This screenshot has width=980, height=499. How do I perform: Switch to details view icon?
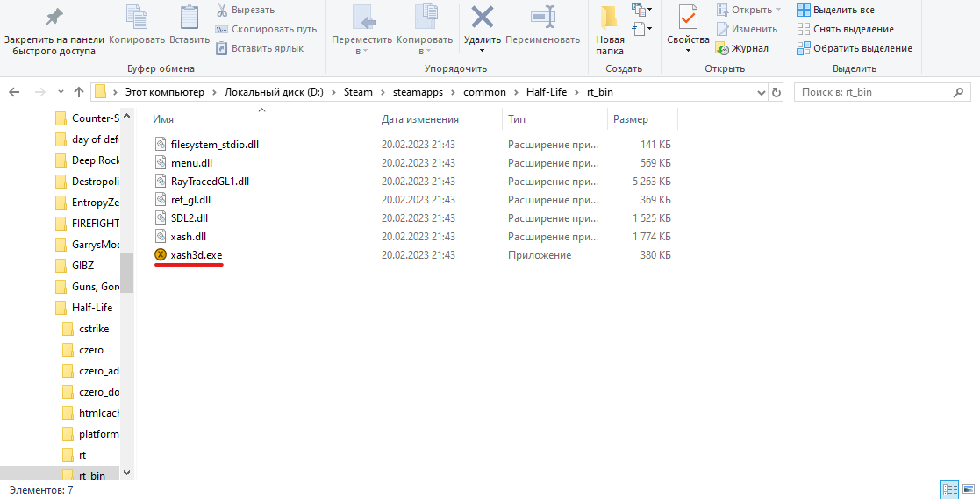click(950, 490)
